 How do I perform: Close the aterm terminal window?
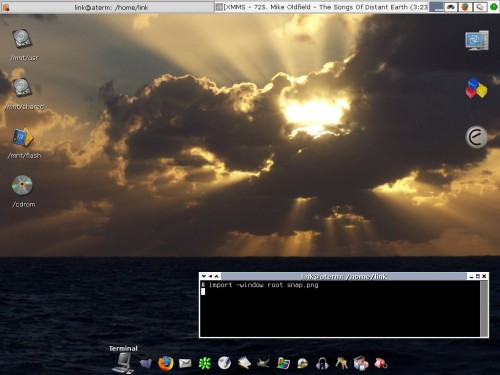coord(484,276)
